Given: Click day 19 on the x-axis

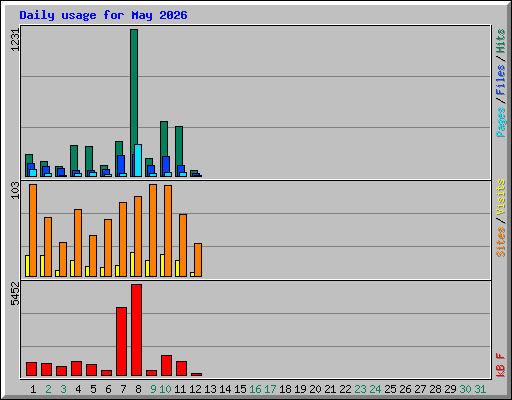Looking at the screenshot, I should click(300, 389).
